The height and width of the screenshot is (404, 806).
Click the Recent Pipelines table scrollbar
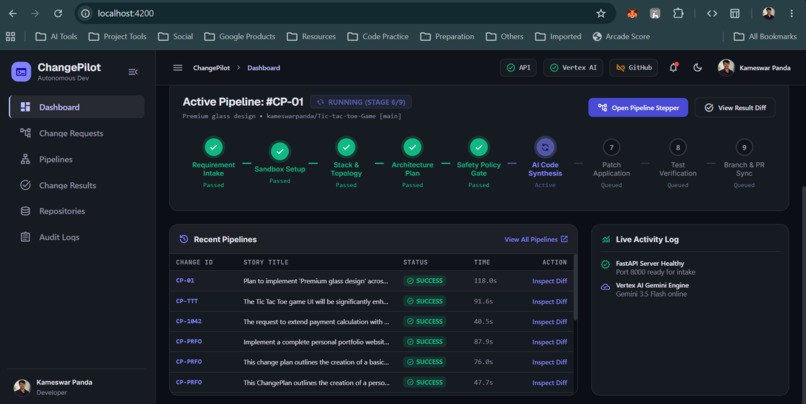[x=575, y=288]
